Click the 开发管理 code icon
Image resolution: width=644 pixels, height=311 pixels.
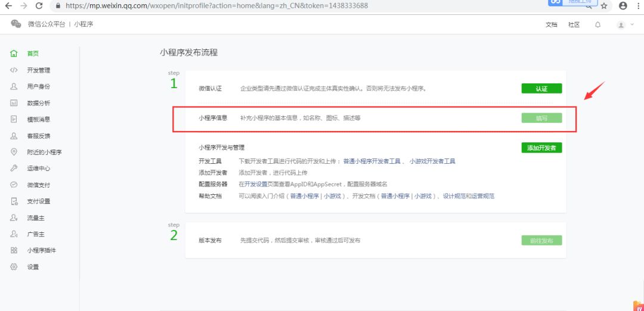[14, 70]
